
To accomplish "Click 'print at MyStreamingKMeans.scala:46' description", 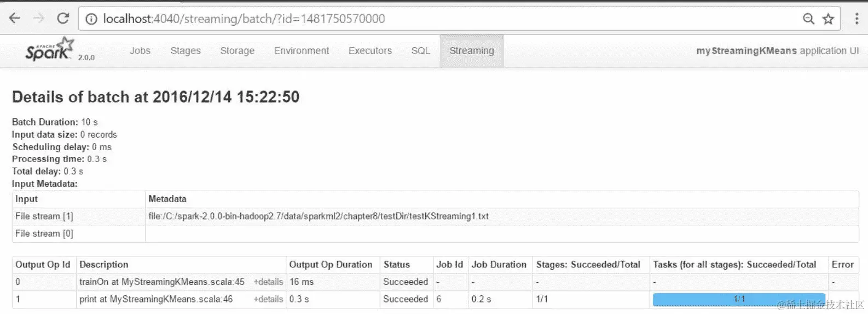I will coord(156,299).
